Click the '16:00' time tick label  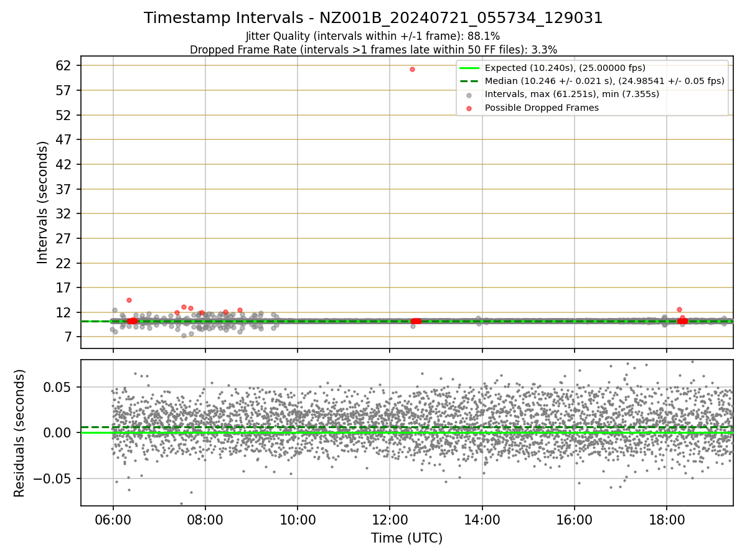tap(575, 519)
